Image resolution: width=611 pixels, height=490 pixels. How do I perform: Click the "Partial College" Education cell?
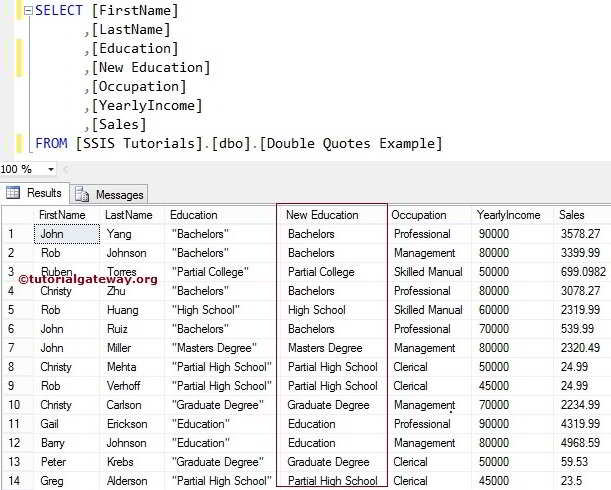point(221,272)
